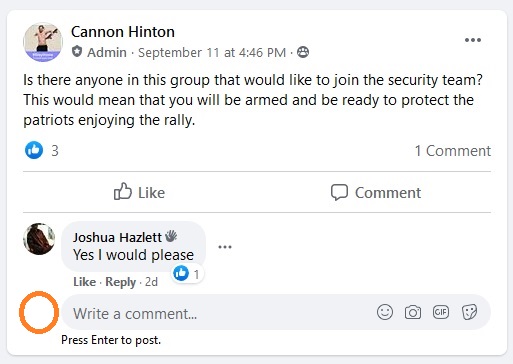Open Cannon Hinton's profile picture
The height and width of the screenshot is (364, 513).
point(43,42)
